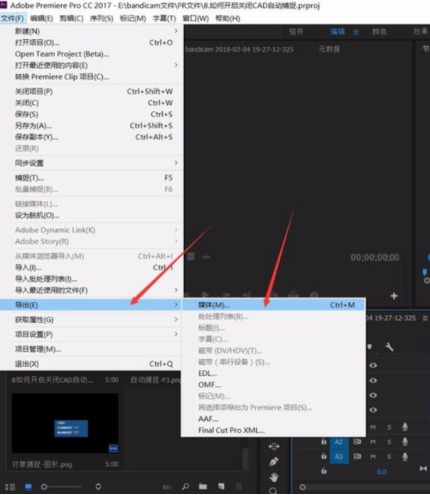The height and width of the screenshot is (495, 430).
Task: Mute the A2 audio track
Action: pyautogui.click(x=373, y=442)
